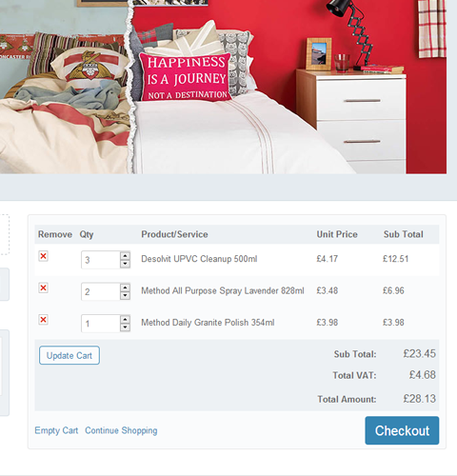Click the Update Cart button
The width and height of the screenshot is (457, 476).
tap(70, 355)
